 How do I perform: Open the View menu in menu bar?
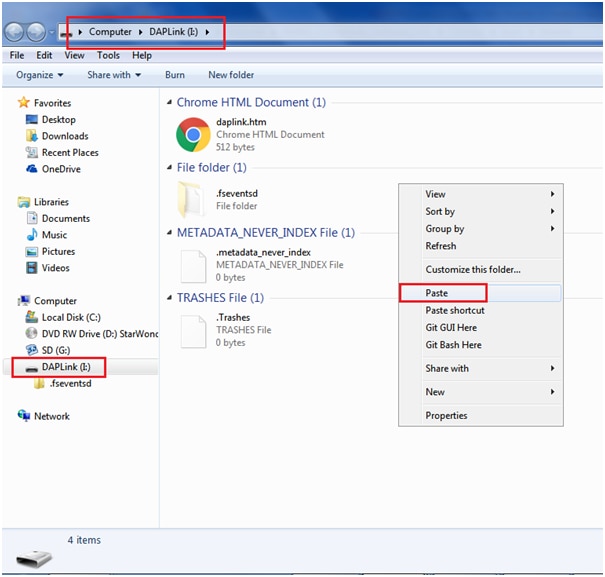tap(74, 55)
